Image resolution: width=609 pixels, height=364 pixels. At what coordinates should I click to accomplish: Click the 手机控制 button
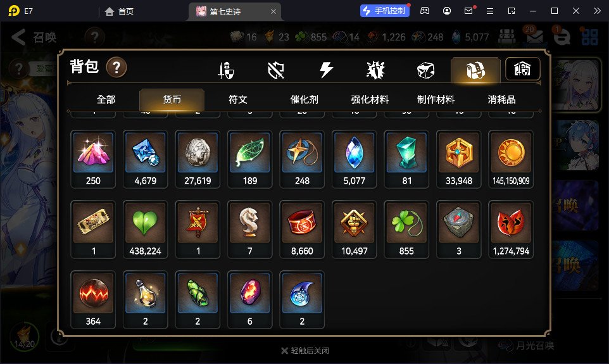(x=384, y=11)
